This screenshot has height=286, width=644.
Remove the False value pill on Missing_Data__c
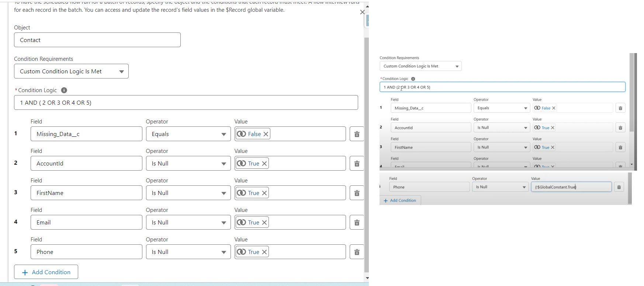(x=266, y=134)
